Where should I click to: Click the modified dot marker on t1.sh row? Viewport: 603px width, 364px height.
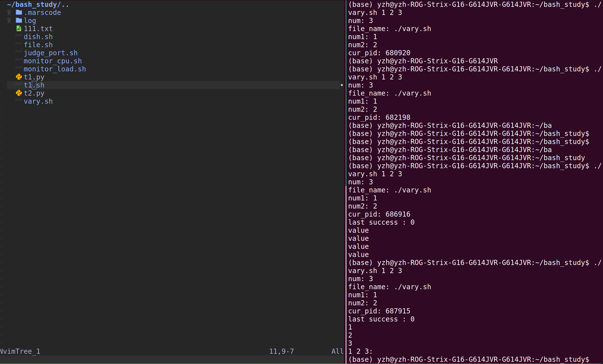342,85
